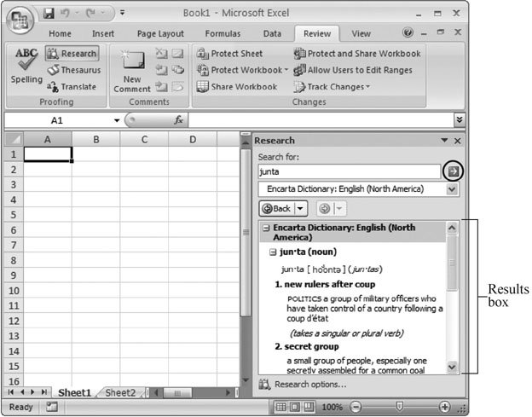Switch to Page Layout view in status bar
532x417 pixels.
[294, 407]
